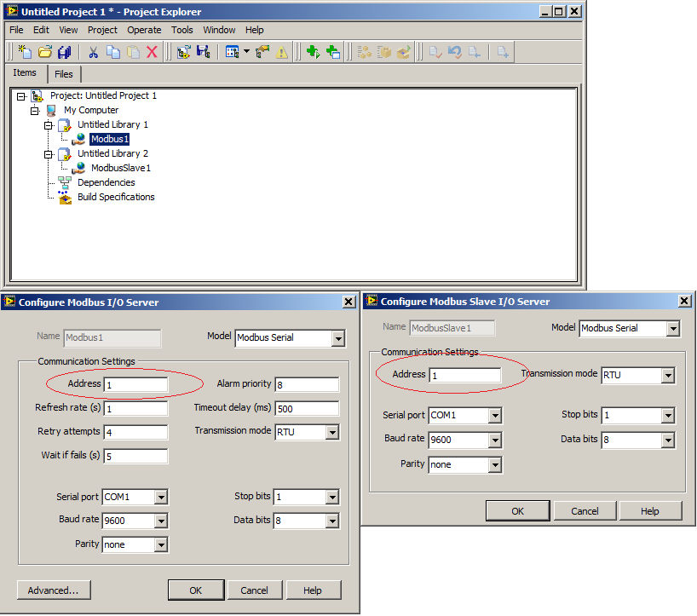Switch to the Items tab
The height and width of the screenshot is (616, 697).
(25, 73)
